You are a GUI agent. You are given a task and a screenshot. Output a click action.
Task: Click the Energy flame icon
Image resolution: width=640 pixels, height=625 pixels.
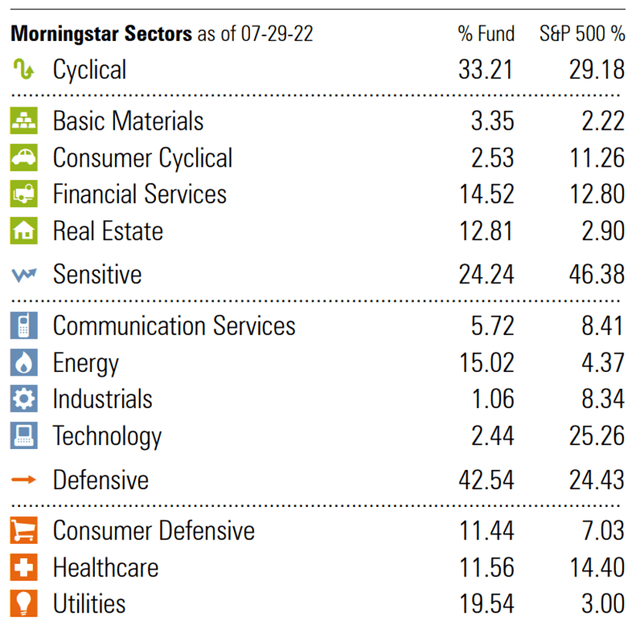pos(24,362)
